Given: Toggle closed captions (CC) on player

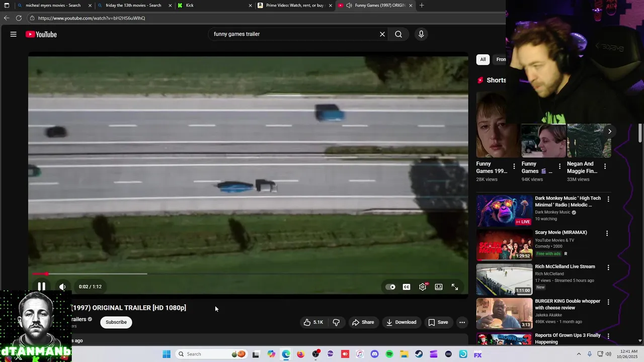Looking at the screenshot, I should pyautogui.click(x=407, y=287).
